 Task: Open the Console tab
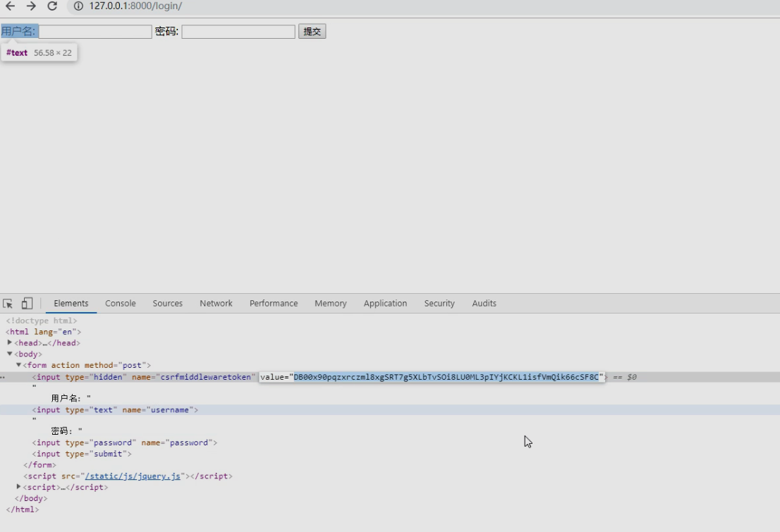[121, 303]
